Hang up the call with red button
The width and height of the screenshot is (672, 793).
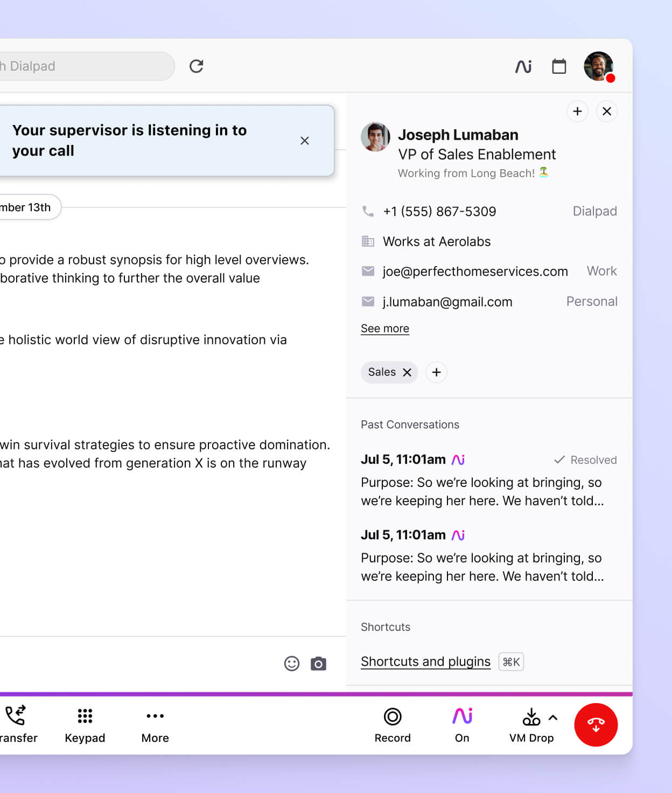pos(596,725)
